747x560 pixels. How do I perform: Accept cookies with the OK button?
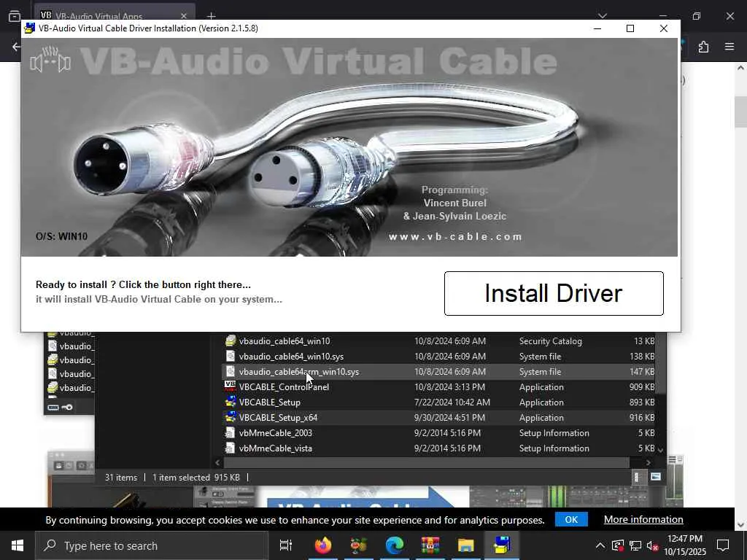[571, 519]
